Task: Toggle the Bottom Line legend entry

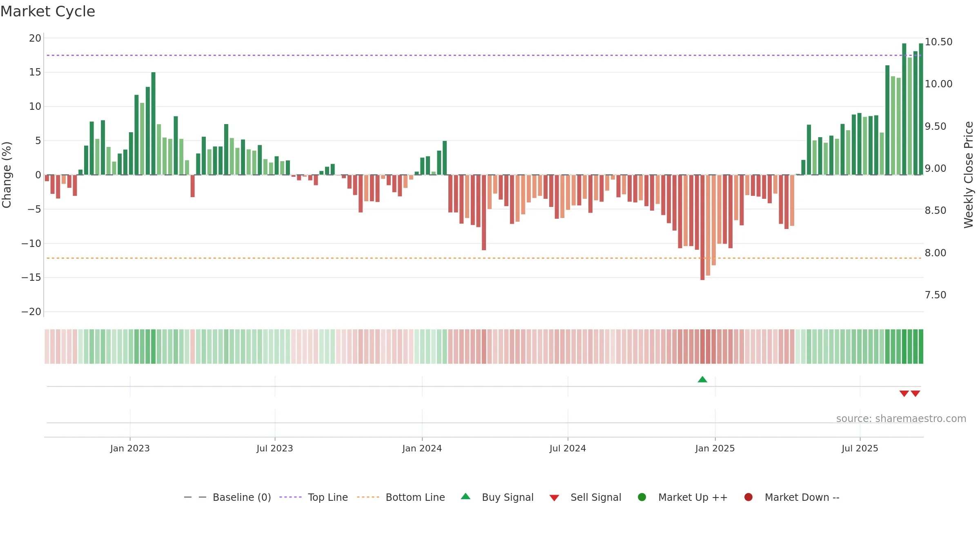Action: pos(401,497)
